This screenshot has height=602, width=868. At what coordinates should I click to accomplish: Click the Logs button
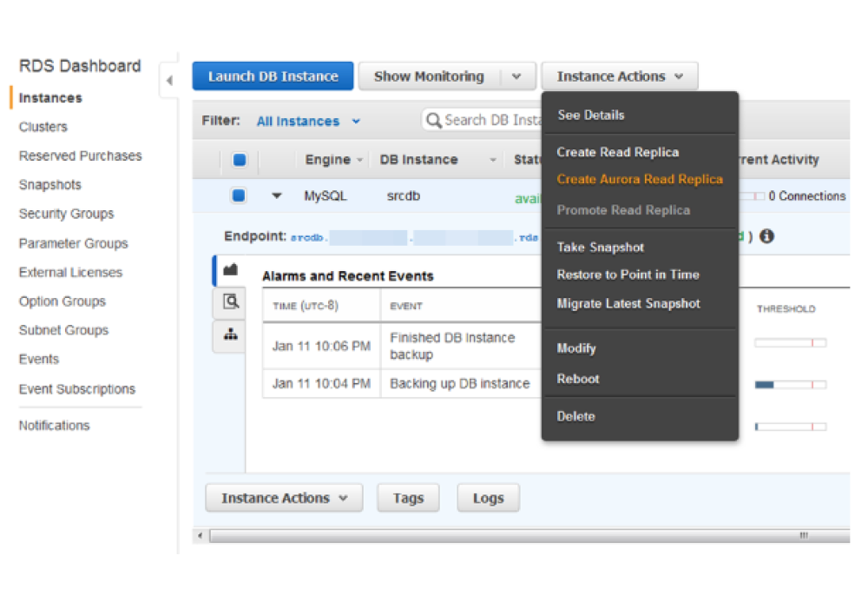488,498
